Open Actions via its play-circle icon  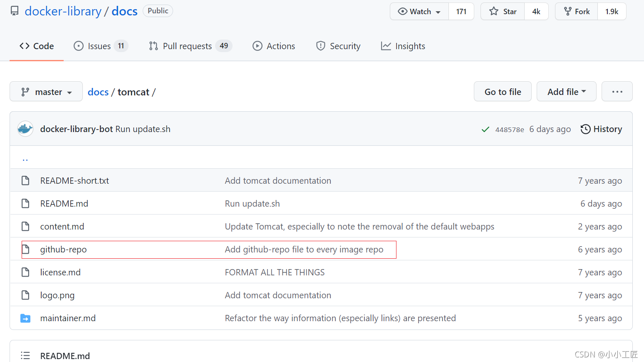258,46
